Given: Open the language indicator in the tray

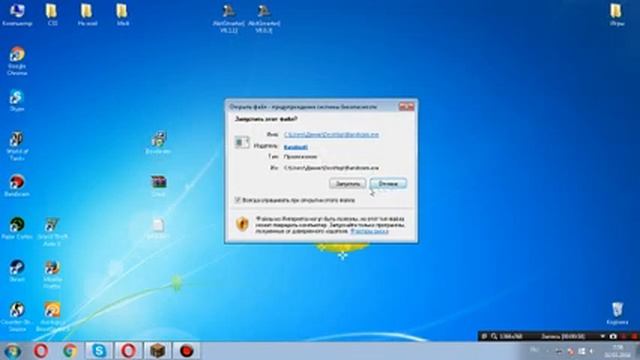Looking at the screenshot, I should 534,350.
